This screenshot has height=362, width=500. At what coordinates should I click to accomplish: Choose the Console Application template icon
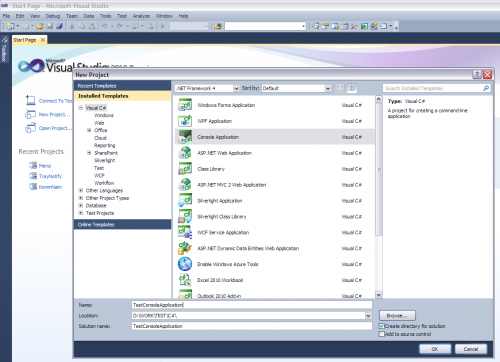(x=185, y=137)
